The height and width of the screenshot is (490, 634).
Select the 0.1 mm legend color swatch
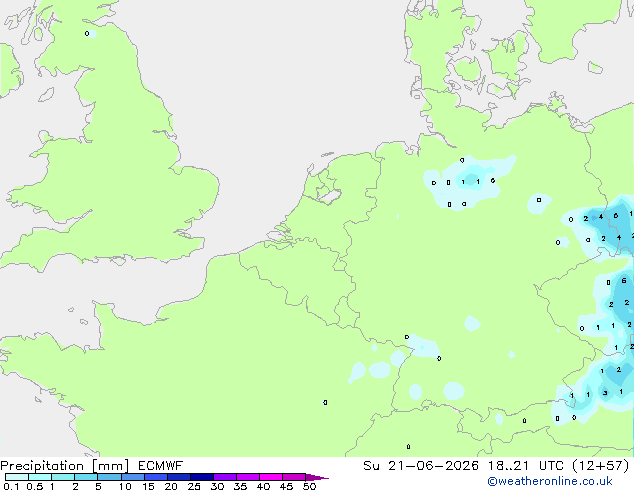click(x=17, y=477)
